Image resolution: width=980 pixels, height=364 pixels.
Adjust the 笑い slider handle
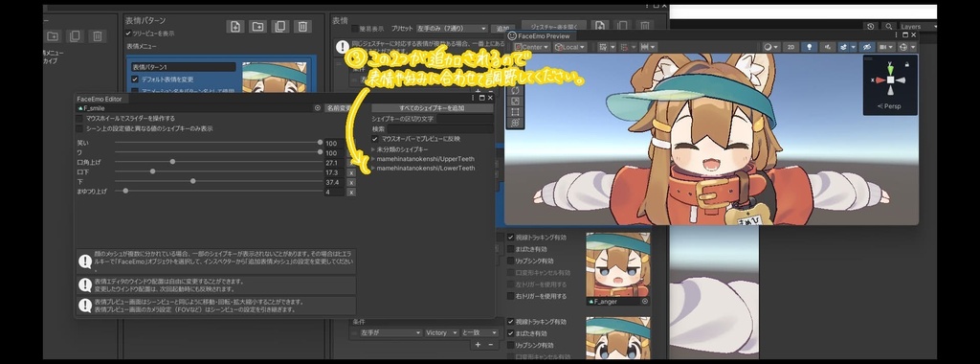(320, 143)
